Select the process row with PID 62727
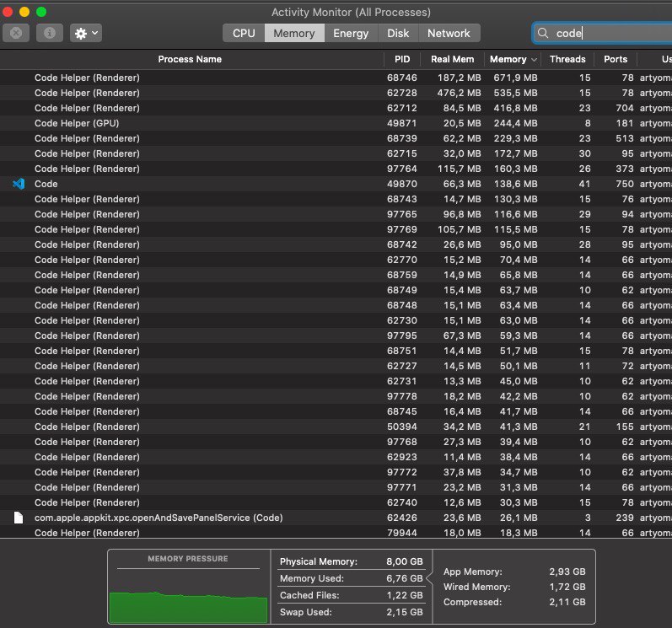 (x=336, y=366)
